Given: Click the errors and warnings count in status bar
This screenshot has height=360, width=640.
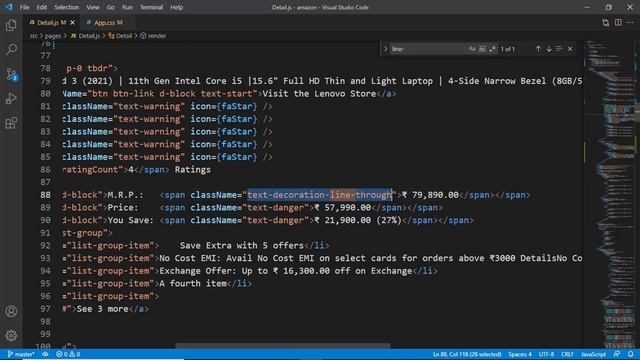Looking at the screenshot, I should tap(68, 354).
